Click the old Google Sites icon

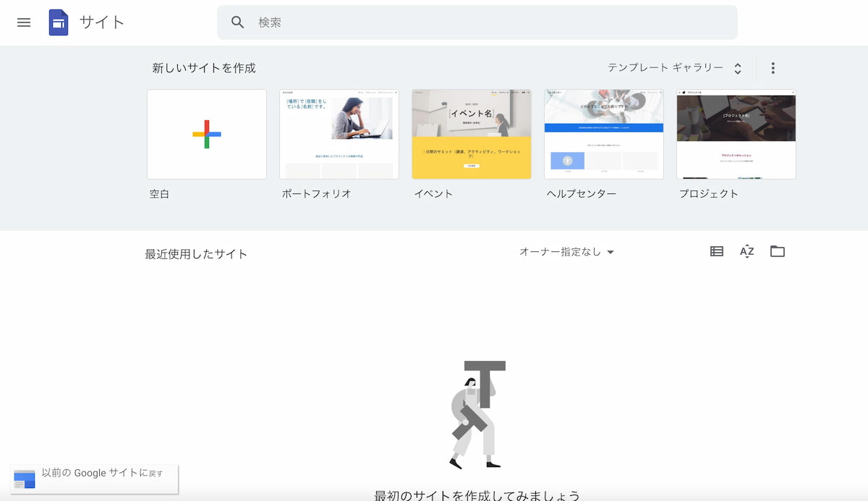point(25,479)
